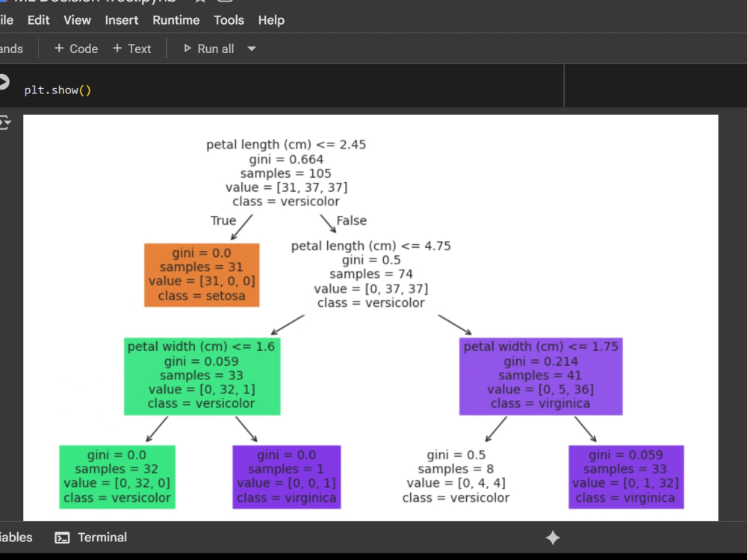Open the Help menu

(x=271, y=20)
